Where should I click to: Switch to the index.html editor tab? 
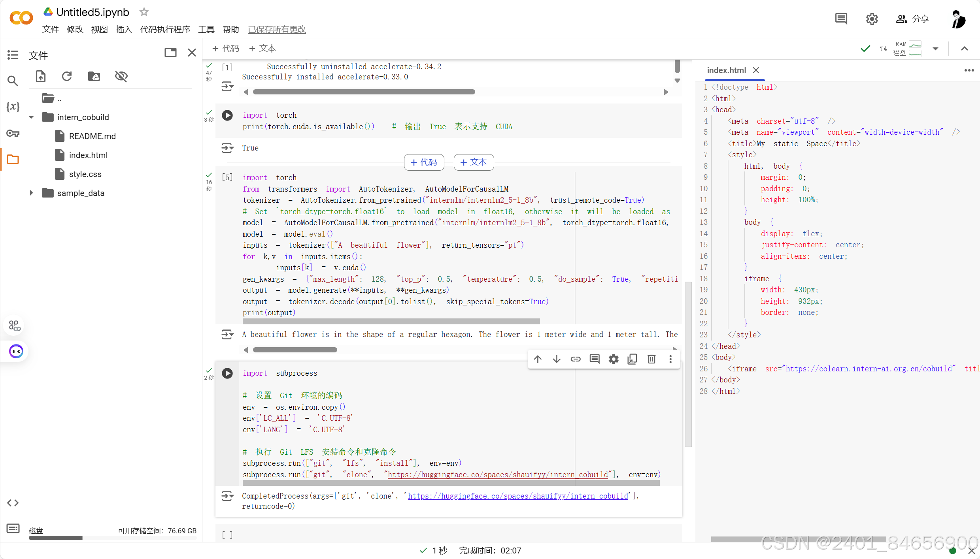pos(726,70)
